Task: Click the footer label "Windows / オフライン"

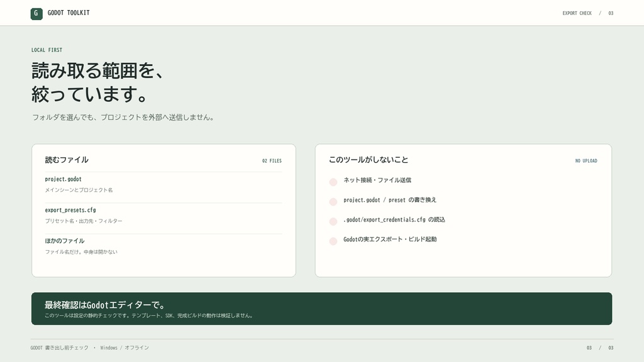Action: (x=125, y=348)
